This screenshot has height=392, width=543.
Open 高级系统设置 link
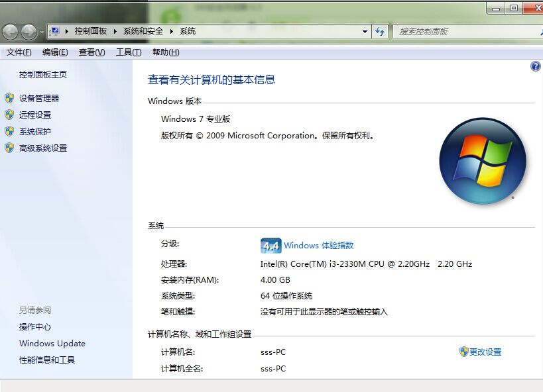pyautogui.click(x=43, y=148)
